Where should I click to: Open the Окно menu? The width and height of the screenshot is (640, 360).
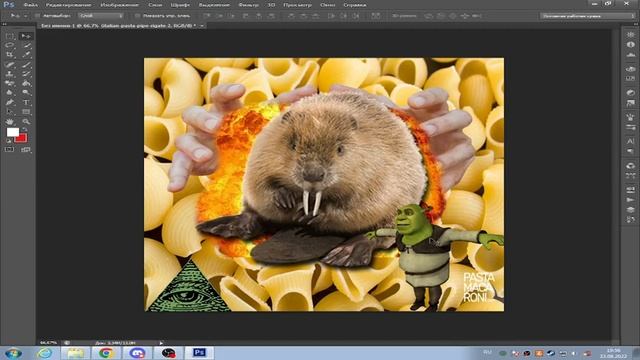tap(327, 5)
